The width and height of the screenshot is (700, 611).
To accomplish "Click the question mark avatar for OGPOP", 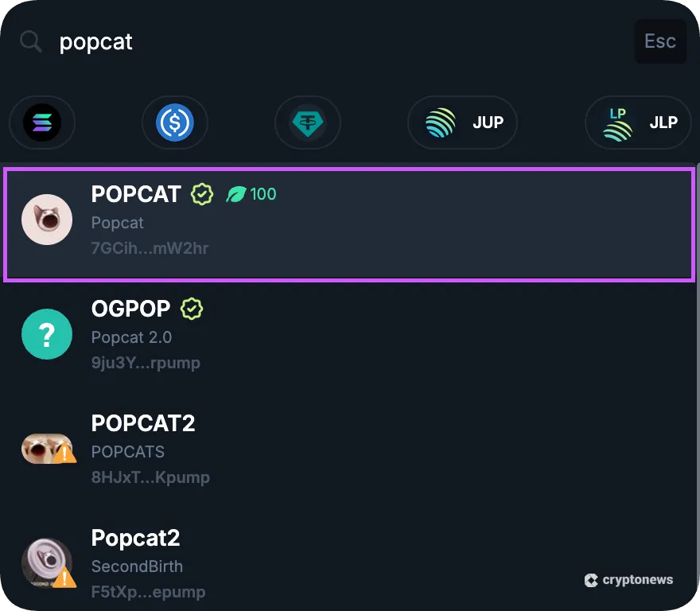I will 47,334.
